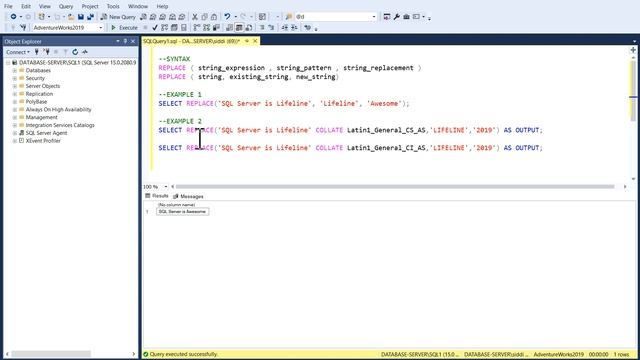This screenshot has width=640, height=360.
Task: Click Object Explorer Refresh icon
Action: coord(75,52)
